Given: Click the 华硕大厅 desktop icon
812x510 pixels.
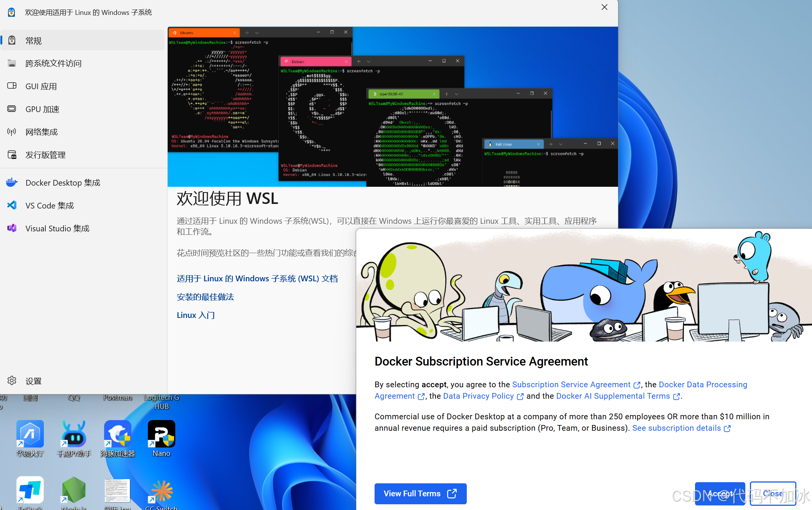Looking at the screenshot, I should pos(30,438).
